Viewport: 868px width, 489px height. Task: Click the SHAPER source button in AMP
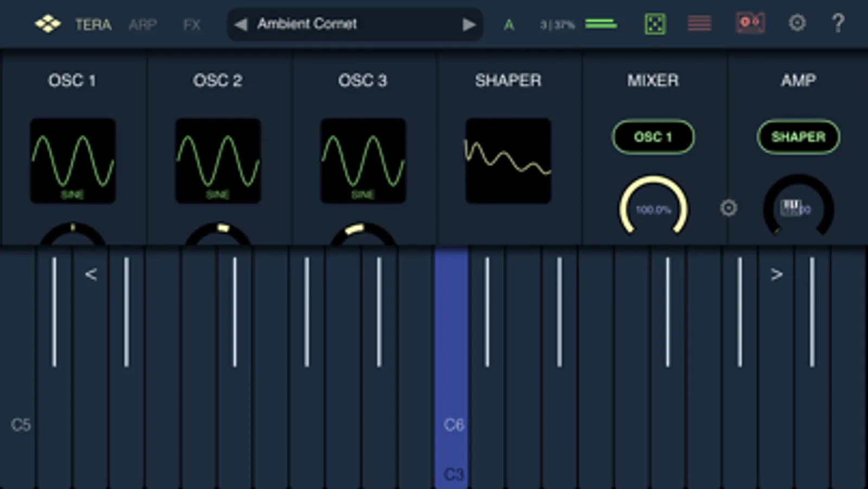799,137
